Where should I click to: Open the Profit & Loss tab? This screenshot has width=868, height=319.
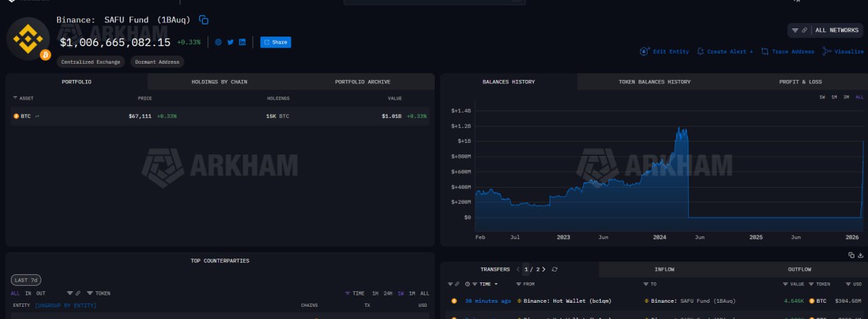tap(800, 82)
